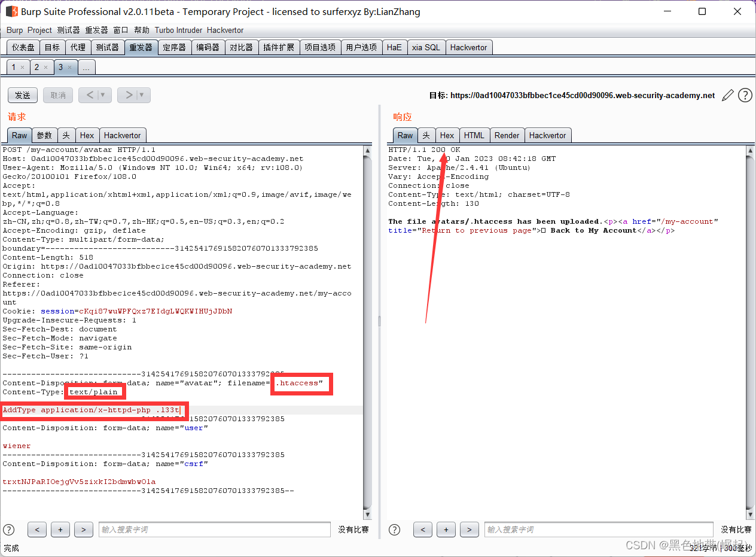Switch to the 用户选项 user options tab
The width and height of the screenshot is (756, 557).
click(361, 47)
